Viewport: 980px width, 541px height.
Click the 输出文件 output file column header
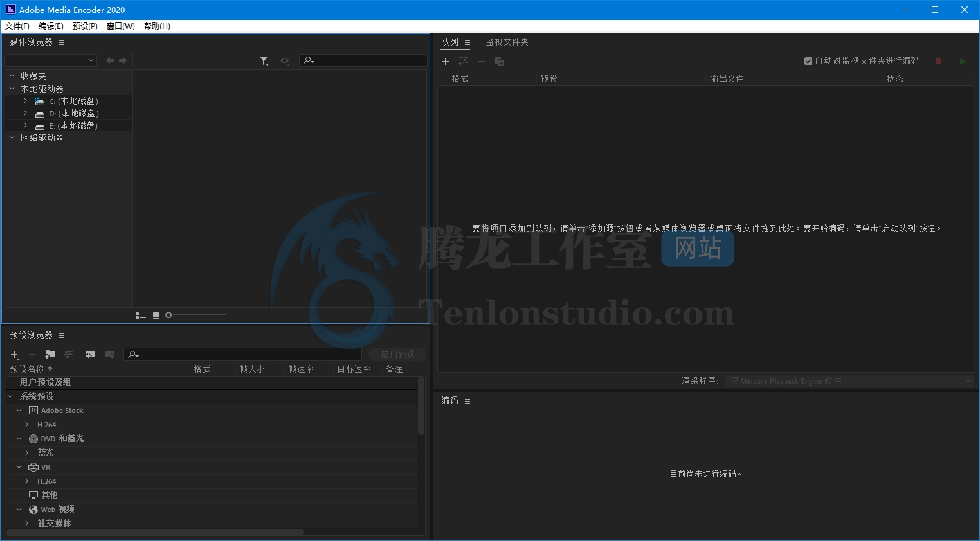[727, 79]
